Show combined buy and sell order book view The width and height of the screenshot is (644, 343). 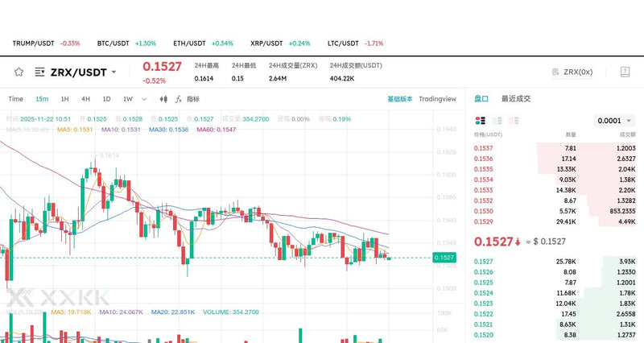481,120
